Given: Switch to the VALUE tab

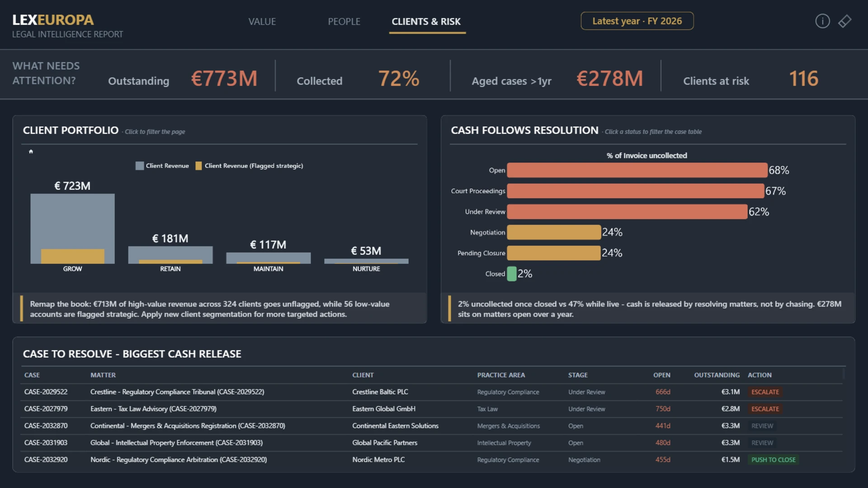Looking at the screenshot, I should coord(262,21).
